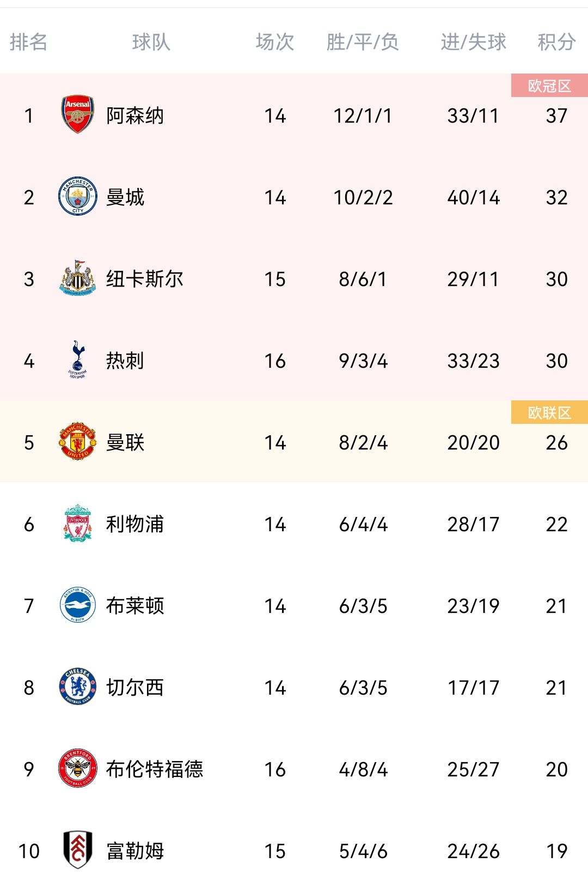Select 利物浦 points value 22
Screen dimensions: 588x888
coord(556,524)
